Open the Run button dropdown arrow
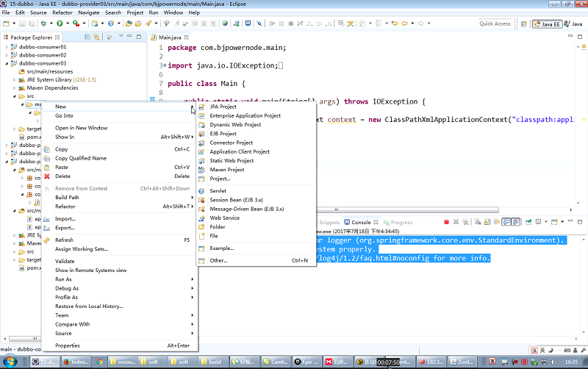The height and width of the screenshot is (369, 588). pyautogui.click(x=68, y=24)
